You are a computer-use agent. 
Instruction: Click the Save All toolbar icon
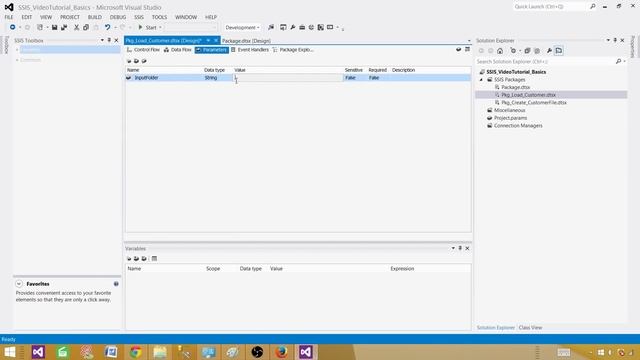(x=64, y=27)
